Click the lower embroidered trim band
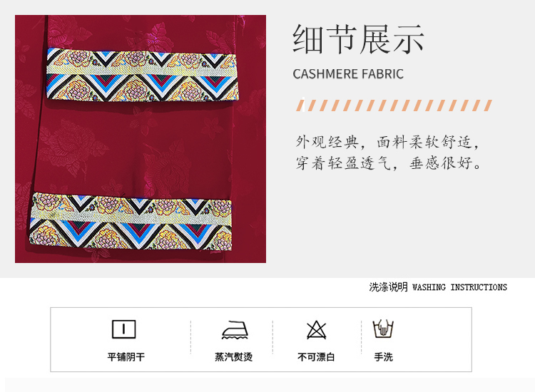 click(x=131, y=221)
